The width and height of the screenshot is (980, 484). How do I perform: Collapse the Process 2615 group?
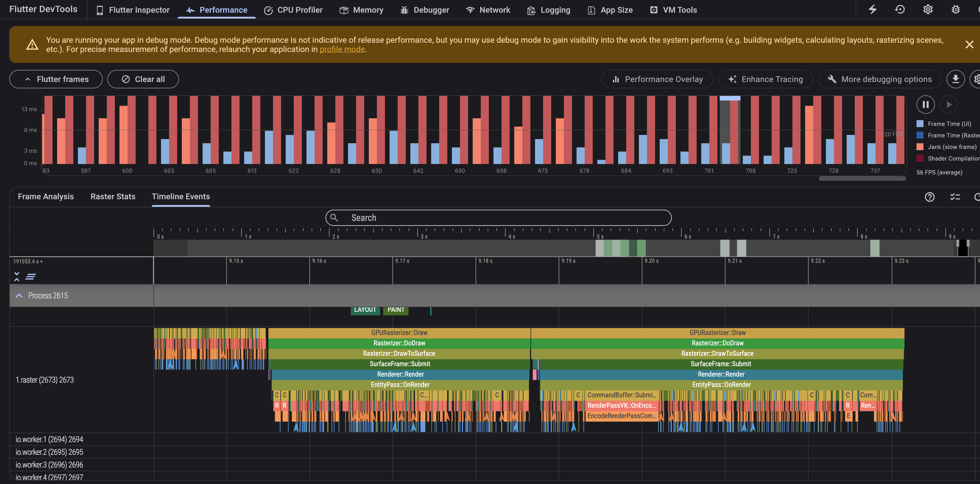[19, 295]
